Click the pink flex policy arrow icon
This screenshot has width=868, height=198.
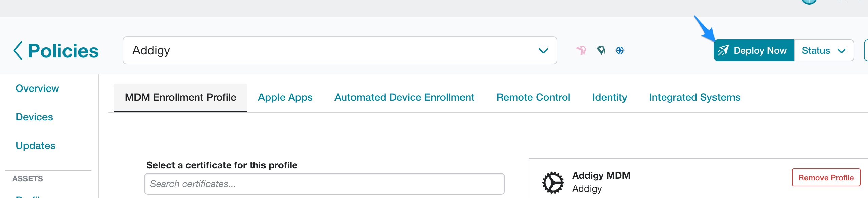582,50
